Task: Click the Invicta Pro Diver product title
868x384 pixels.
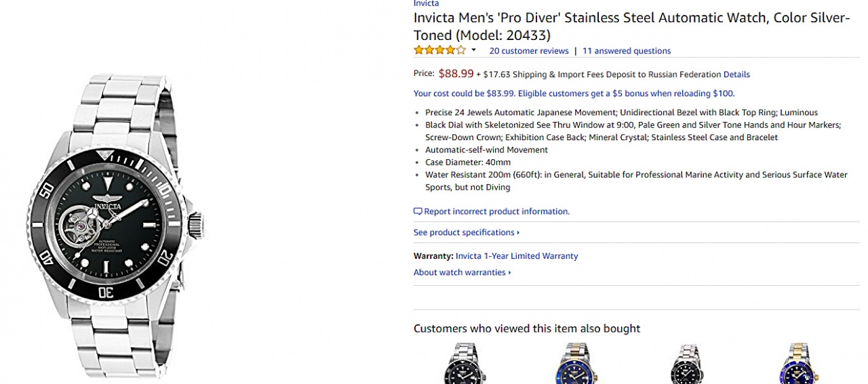Action: click(x=631, y=26)
